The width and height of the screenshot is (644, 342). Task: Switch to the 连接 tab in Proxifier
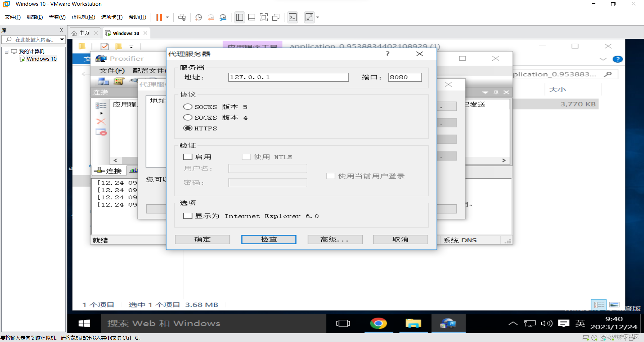point(108,171)
